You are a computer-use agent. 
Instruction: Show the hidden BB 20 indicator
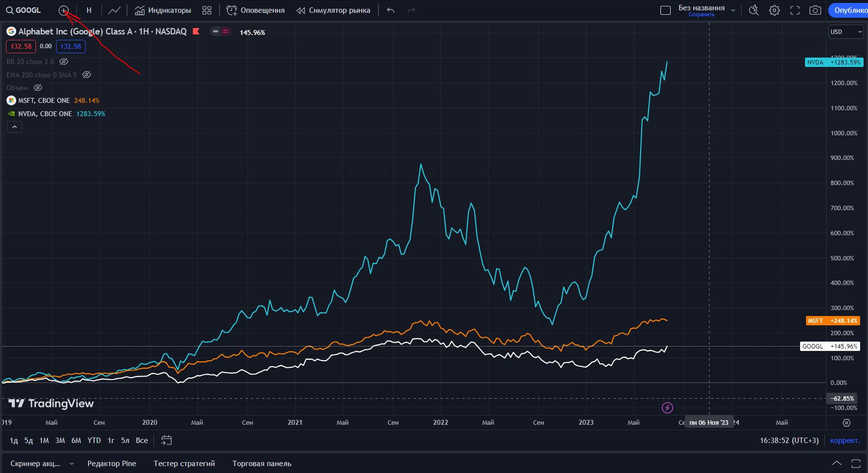[63, 62]
